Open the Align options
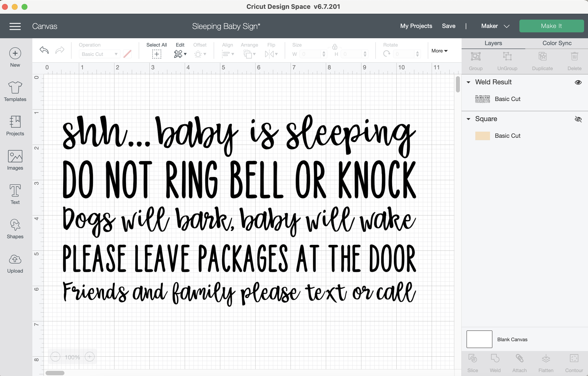The height and width of the screenshot is (376, 588). coord(228,54)
